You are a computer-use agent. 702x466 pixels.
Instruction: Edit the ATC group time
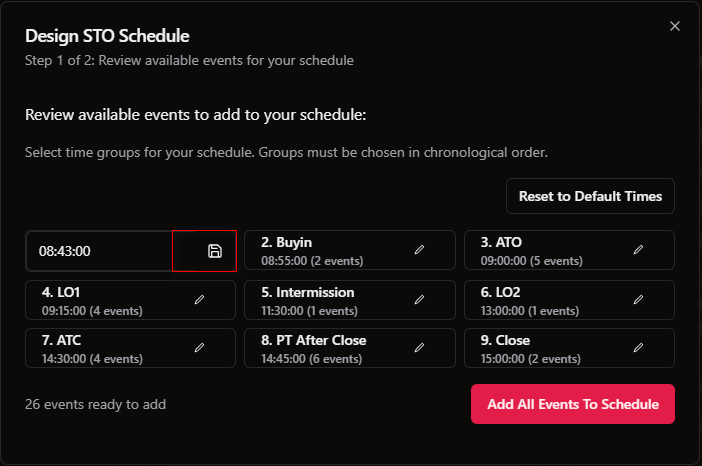(x=199, y=347)
